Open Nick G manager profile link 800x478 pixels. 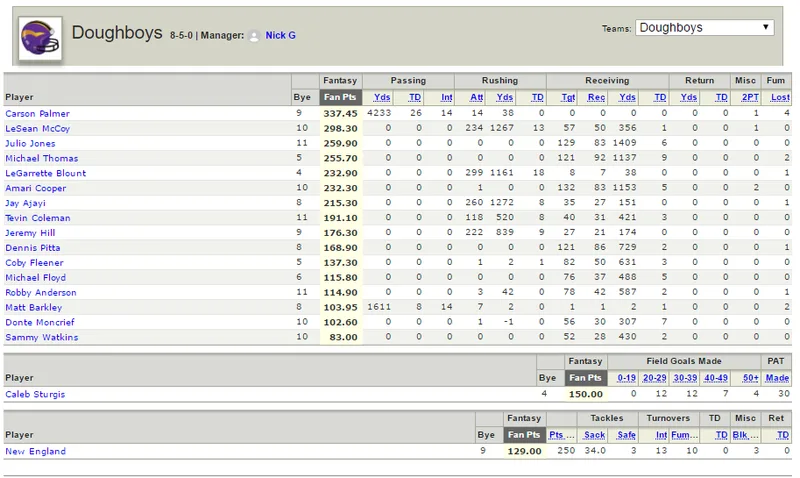pos(280,35)
